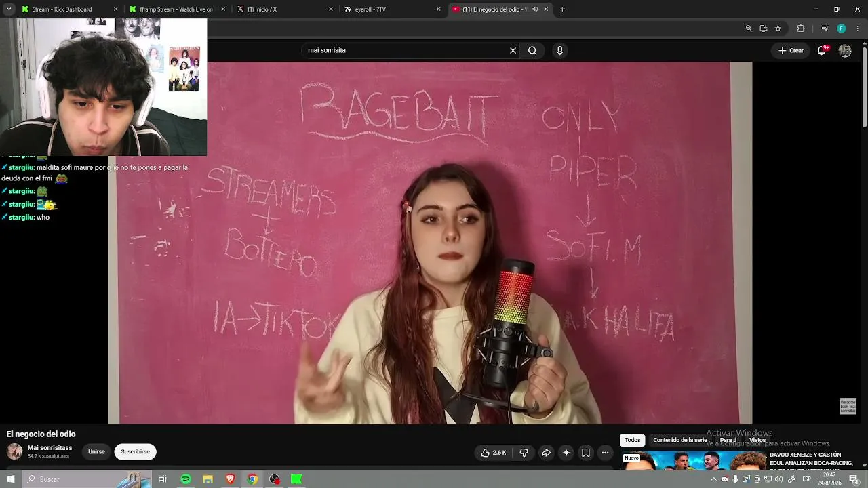Image resolution: width=868 pixels, height=488 pixels.
Task: Click the Unirse button
Action: [x=96, y=451]
